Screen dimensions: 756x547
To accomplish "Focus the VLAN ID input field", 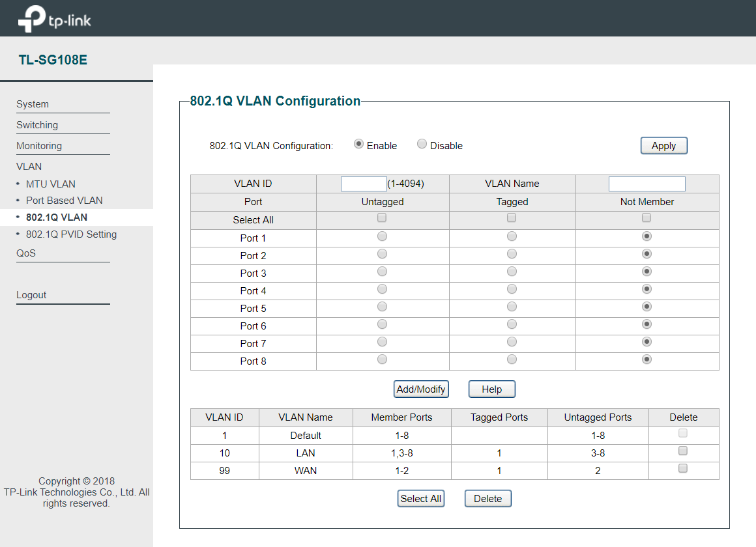I will coord(364,184).
